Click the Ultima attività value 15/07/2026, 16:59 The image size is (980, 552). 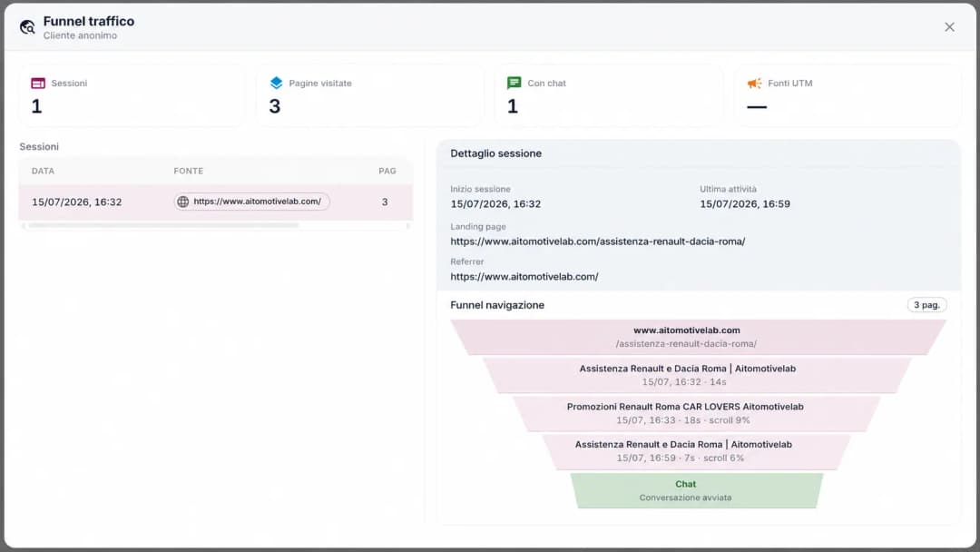[744, 203]
